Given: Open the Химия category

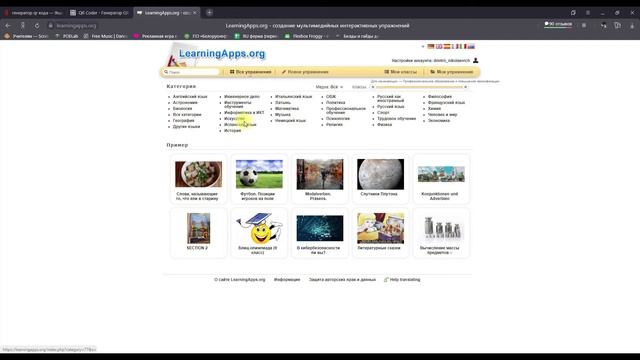Looking at the screenshot, I should pyautogui.click(x=434, y=109).
